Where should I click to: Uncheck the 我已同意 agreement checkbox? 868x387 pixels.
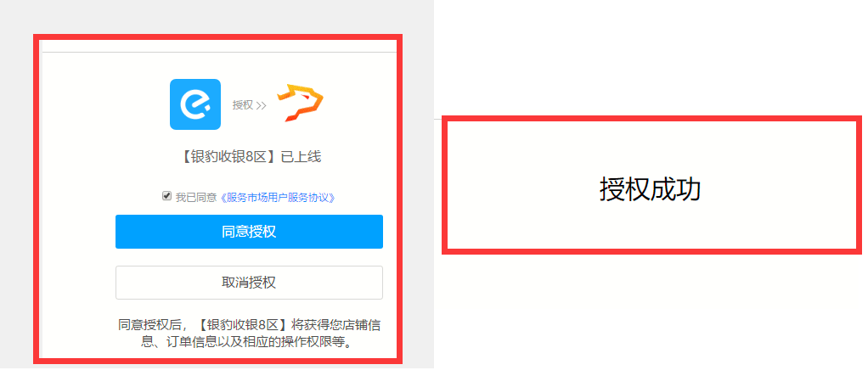166,196
